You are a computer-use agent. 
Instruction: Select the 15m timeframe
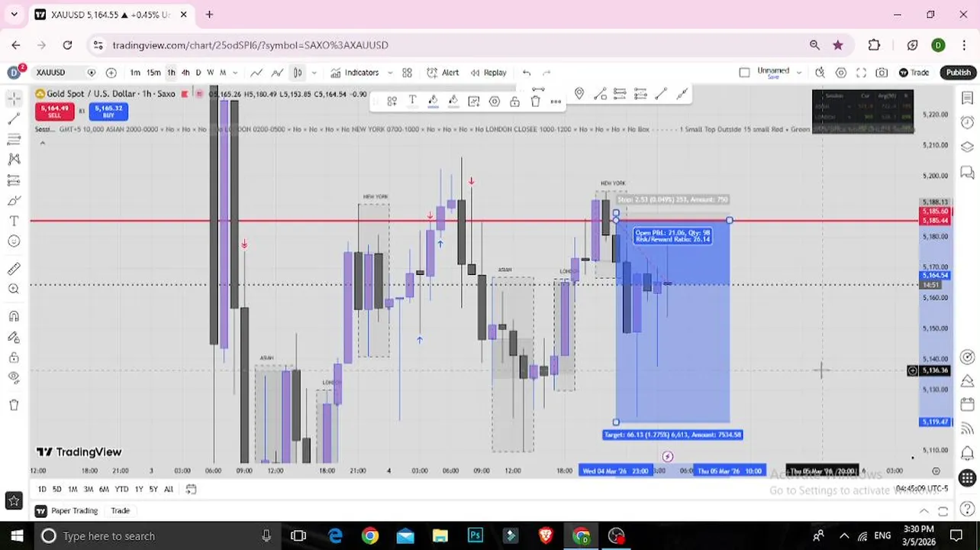pos(153,73)
